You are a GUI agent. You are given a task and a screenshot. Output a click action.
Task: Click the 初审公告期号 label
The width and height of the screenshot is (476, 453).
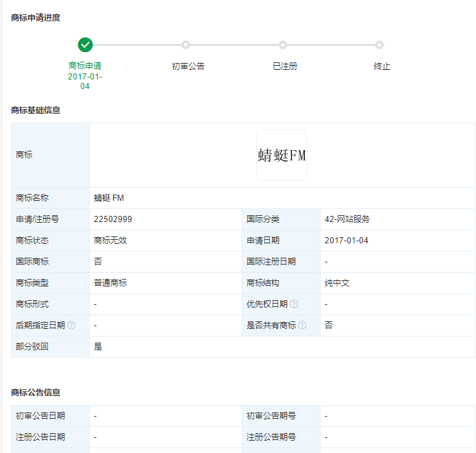click(x=271, y=415)
